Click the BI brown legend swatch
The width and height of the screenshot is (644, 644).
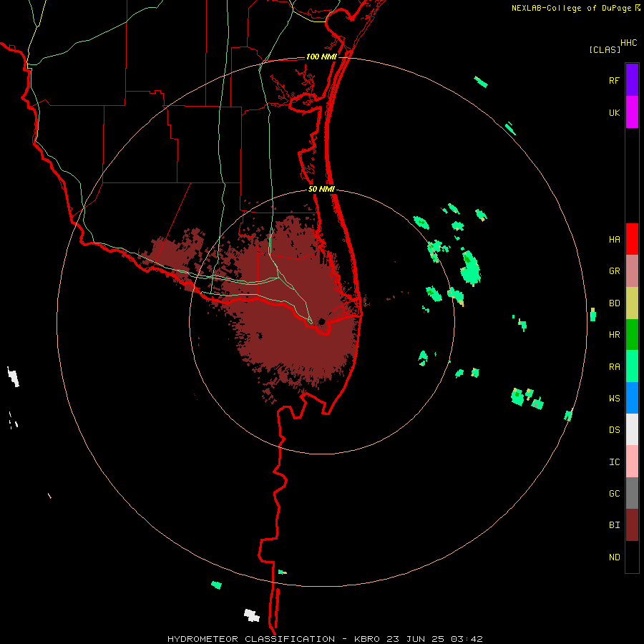[x=632, y=525]
